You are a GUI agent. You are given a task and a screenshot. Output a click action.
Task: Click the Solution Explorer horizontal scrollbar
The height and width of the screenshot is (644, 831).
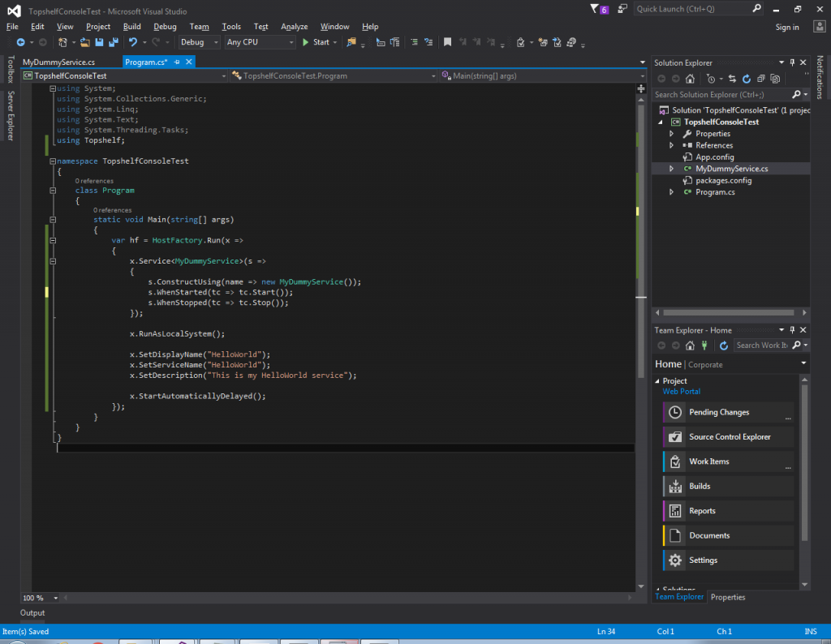tap(728, 312)
